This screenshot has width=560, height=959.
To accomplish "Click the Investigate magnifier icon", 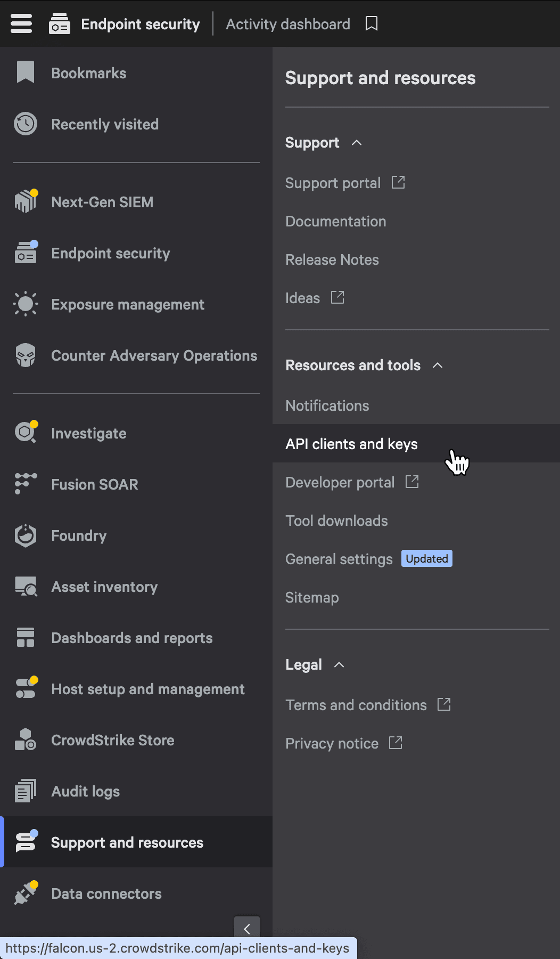I will click(26, 433).
